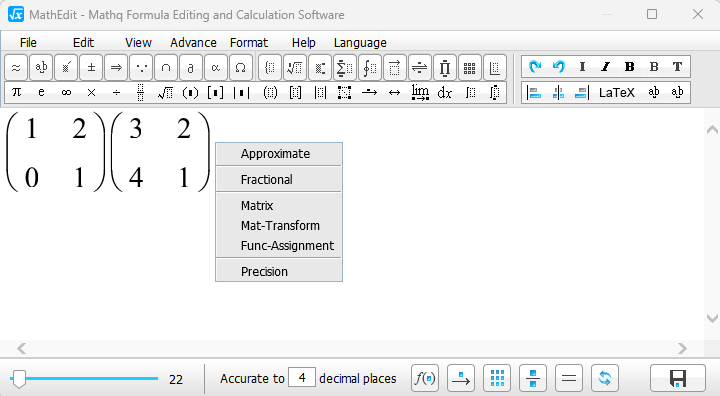
Task: Insert the left-right double-headed arrow
Action: pyautogui.click(x=394, y=92)
